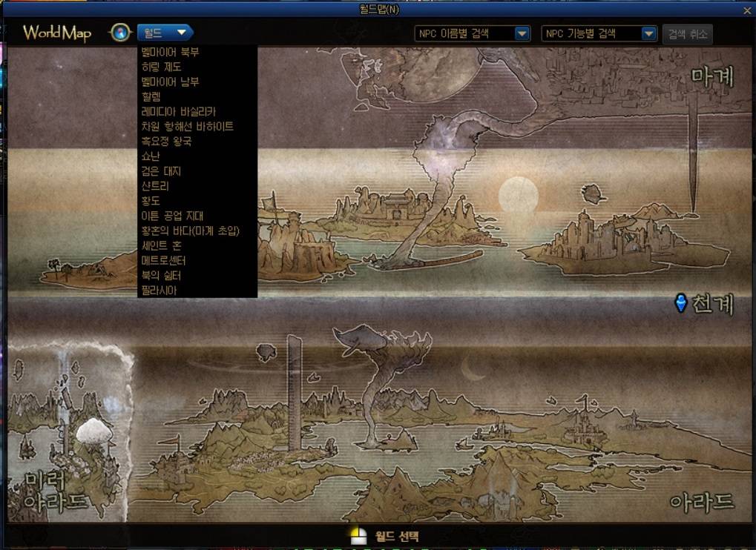This screenshot has height=550, width=756.
Task: Select 흑요정 왕국 region entry
Action: tap(167, 142)
